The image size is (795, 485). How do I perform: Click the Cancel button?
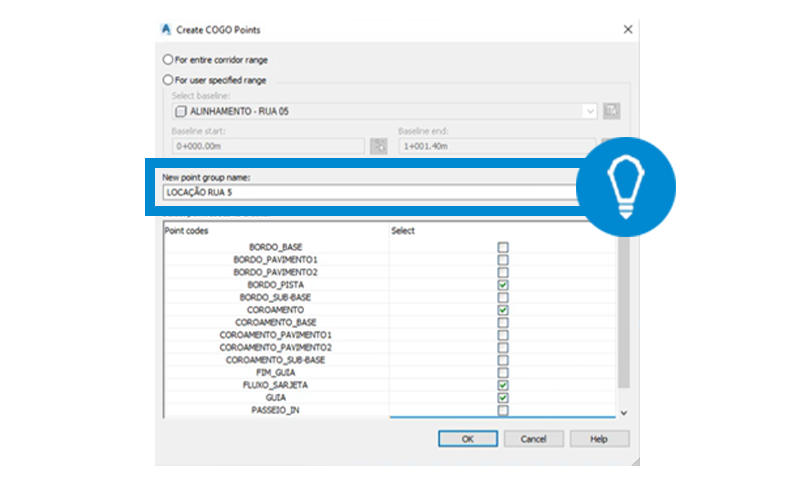click(x=533, y=439)
